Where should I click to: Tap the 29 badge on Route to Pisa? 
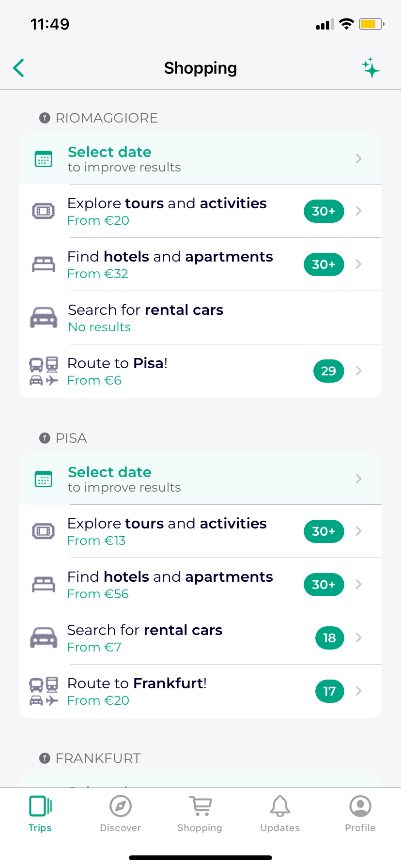[328, 371]
